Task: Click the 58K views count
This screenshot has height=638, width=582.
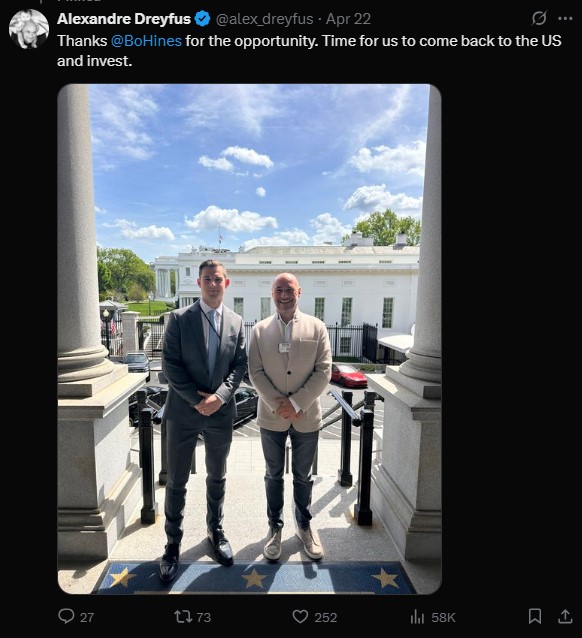Action: pos(443,617)
